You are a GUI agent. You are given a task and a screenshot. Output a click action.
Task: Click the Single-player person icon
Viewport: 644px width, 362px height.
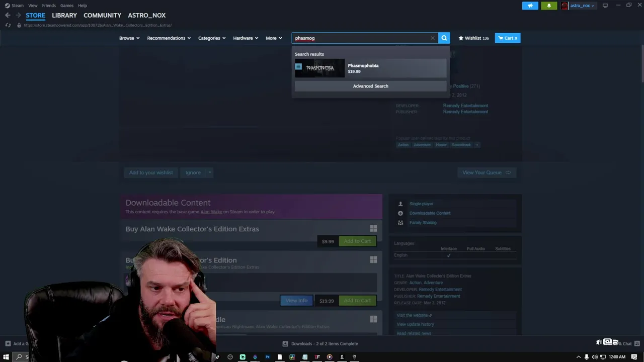click(400, 204)
